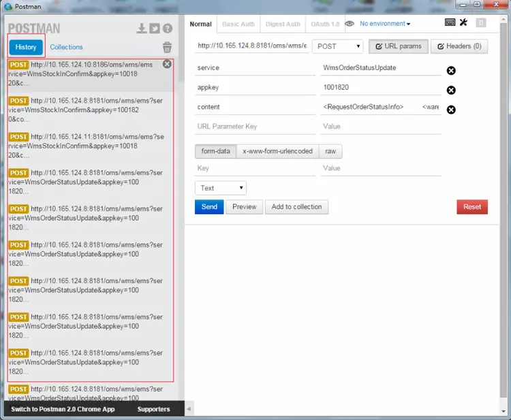Click the share arrow icon beside help
Screen dimensions: 511x420
(155, 29)
